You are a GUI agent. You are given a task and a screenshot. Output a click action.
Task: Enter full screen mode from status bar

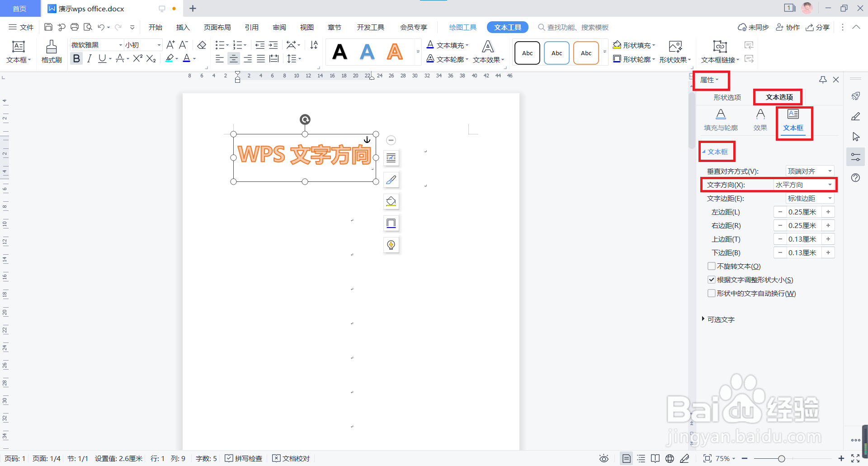[x=856, y=458]
